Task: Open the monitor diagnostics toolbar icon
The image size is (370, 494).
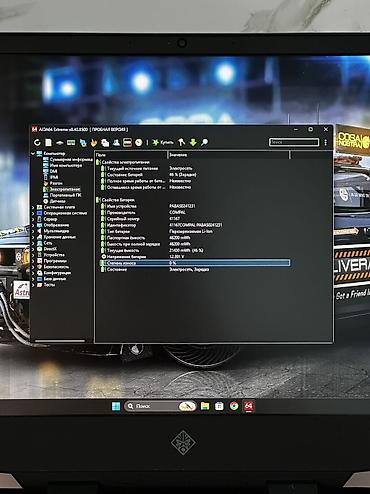Action: click(105, 143)
